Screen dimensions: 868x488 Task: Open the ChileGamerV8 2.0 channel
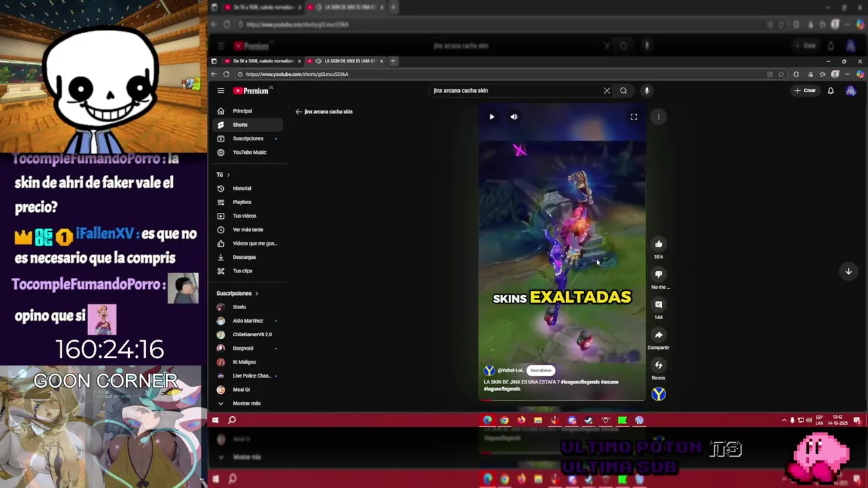pos(248,335)
